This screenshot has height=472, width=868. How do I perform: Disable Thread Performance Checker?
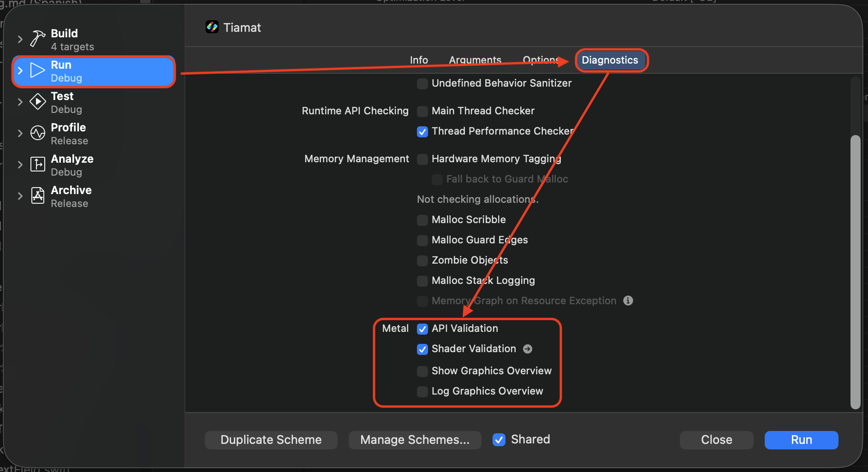pos(422,132)
